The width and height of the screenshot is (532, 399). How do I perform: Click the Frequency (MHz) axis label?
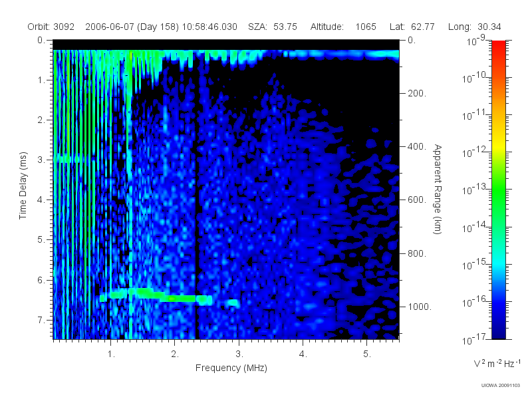point(231,368)
